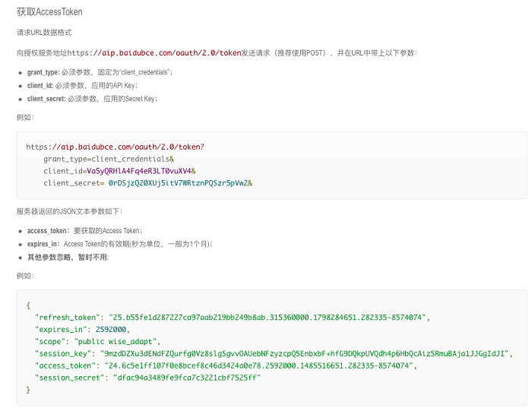Click the client_id value Va5yQRHlA4Fq4eR3LT0vuXV4
This screenshot has width=532, height=411.
tap(139, 171)
